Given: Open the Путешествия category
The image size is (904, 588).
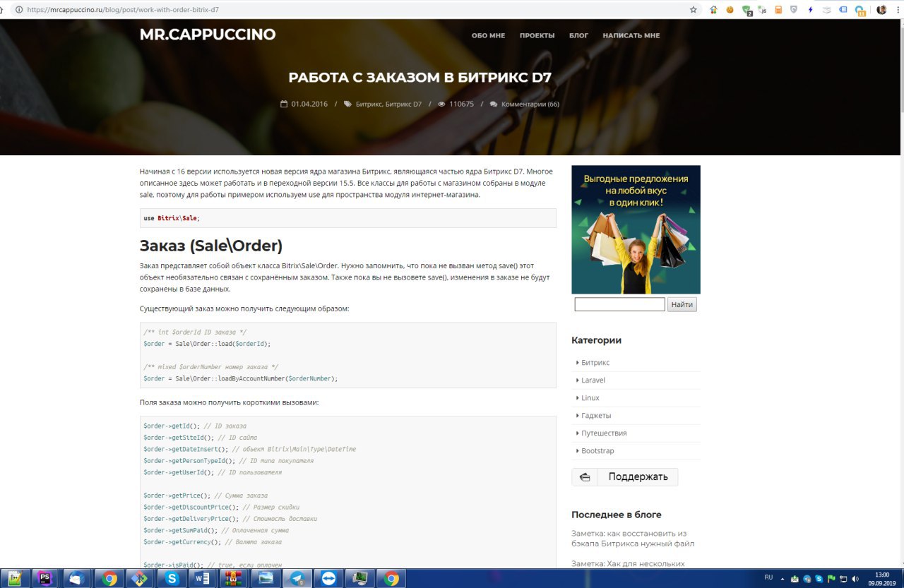Looking at the screenshot, I should coord(604,433).
